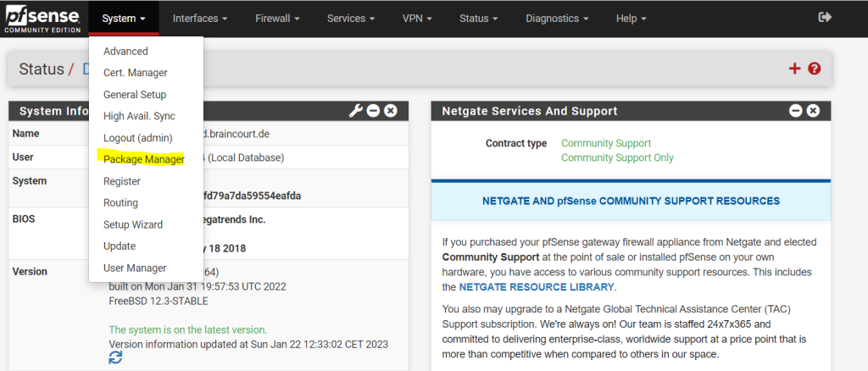Image resolution: width=868 pixels, height=371 pixels.
Task: Click the Contract type label
Action: click(x=516, y=143)
